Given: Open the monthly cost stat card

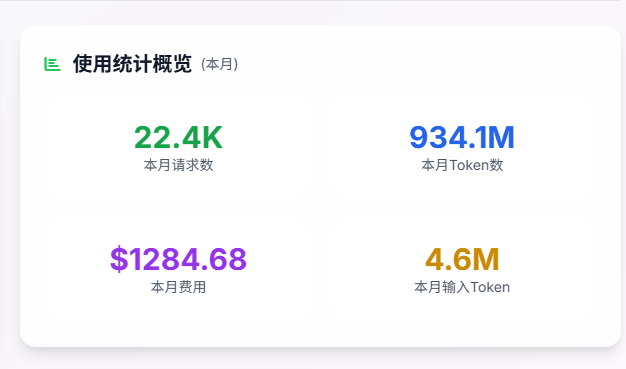Looking at the screenshot, I should [178, 269].
